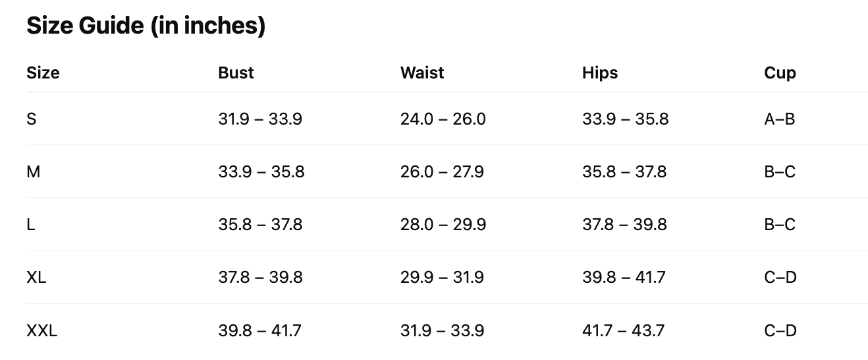The width and height of the screenshot is (868, 360).
Task: Select the Bust column header
Action: [236, 73]
